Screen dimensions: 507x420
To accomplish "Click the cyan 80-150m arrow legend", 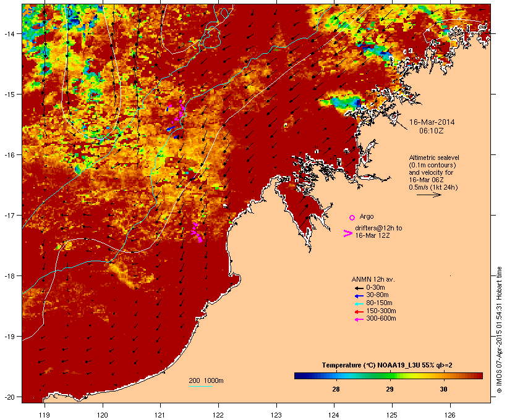I will (x=359, y=304).
